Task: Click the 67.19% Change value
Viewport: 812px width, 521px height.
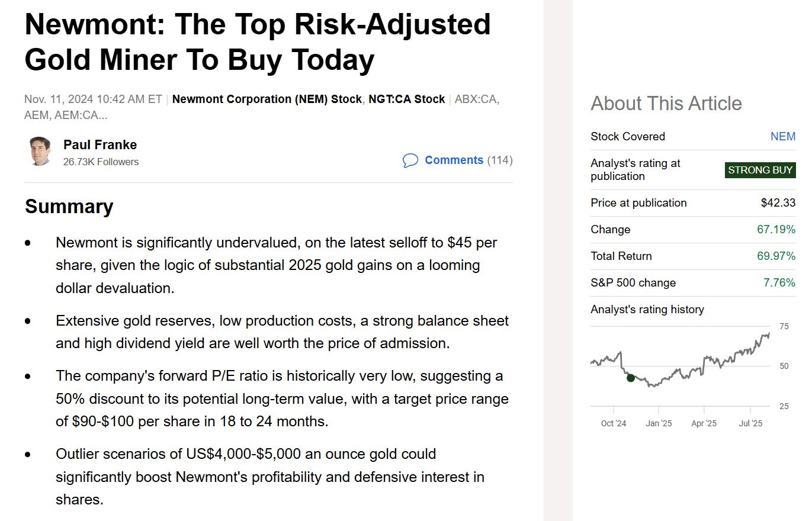Action: [776, 229]
